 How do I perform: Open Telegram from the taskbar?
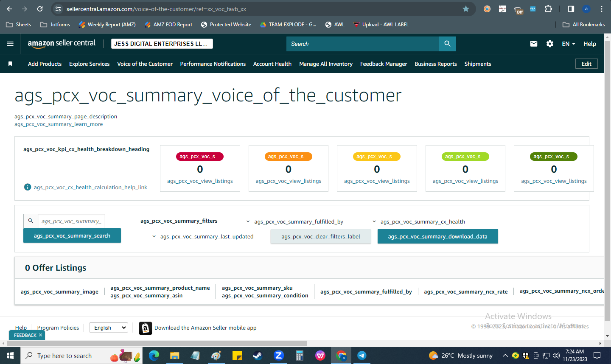point(362,356)
